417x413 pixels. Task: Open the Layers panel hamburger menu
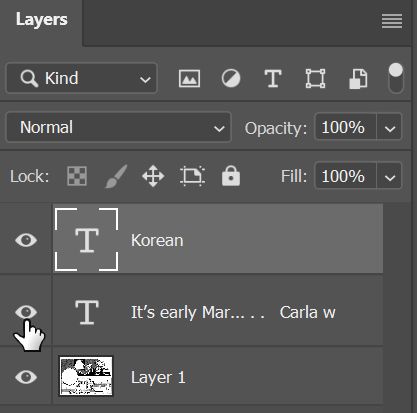click(x=392, y=21)
